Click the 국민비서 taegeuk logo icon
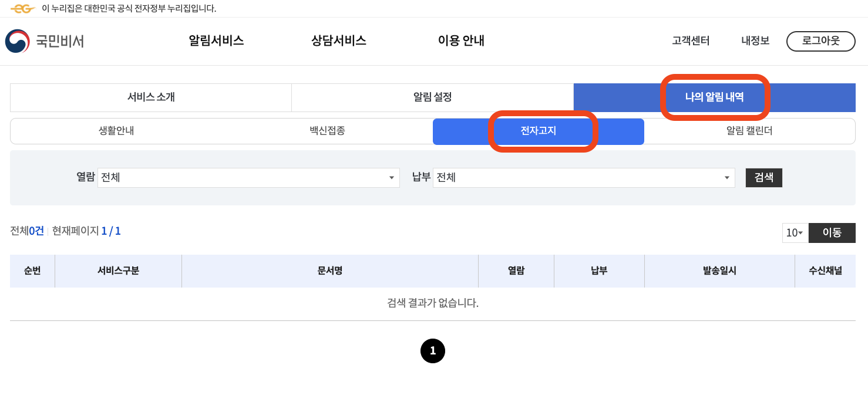Screen dimensions: 868x419 coord(17,41)
